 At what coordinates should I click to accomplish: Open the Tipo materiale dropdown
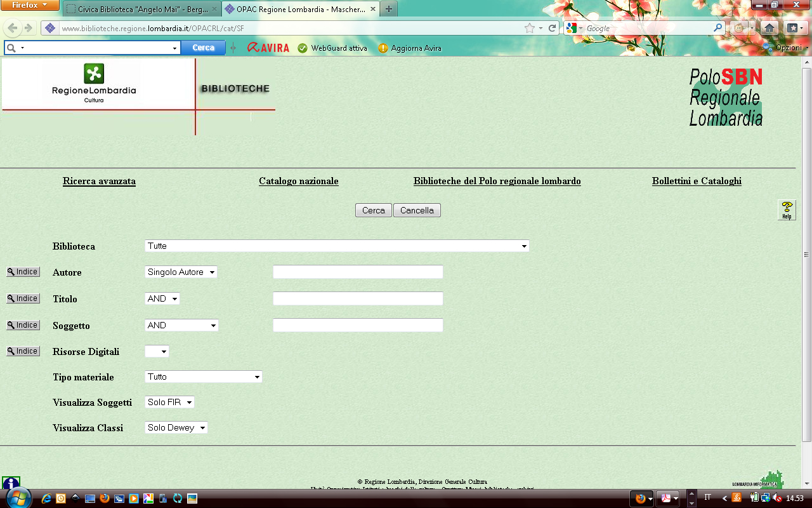[x=204, y=377]
